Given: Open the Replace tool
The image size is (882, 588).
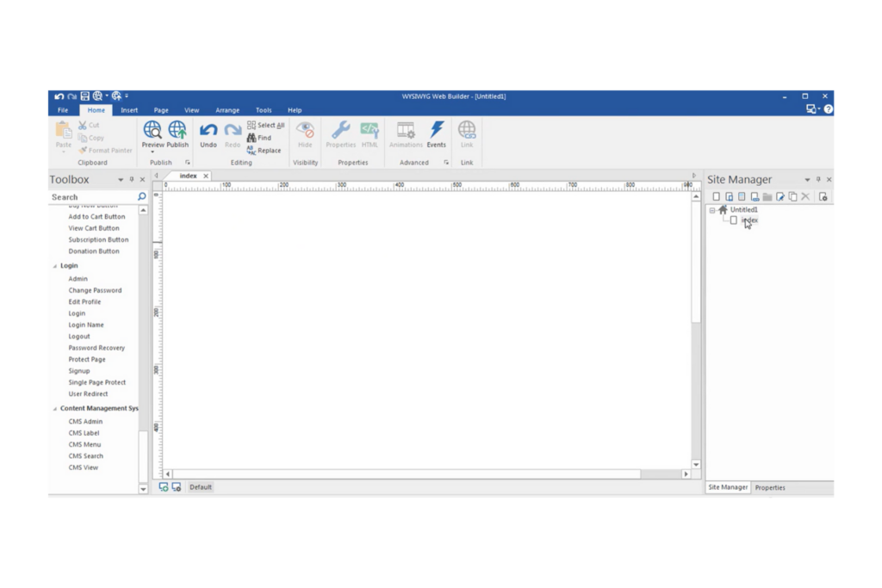Looking at the screenshot, I should pos(264,150).
